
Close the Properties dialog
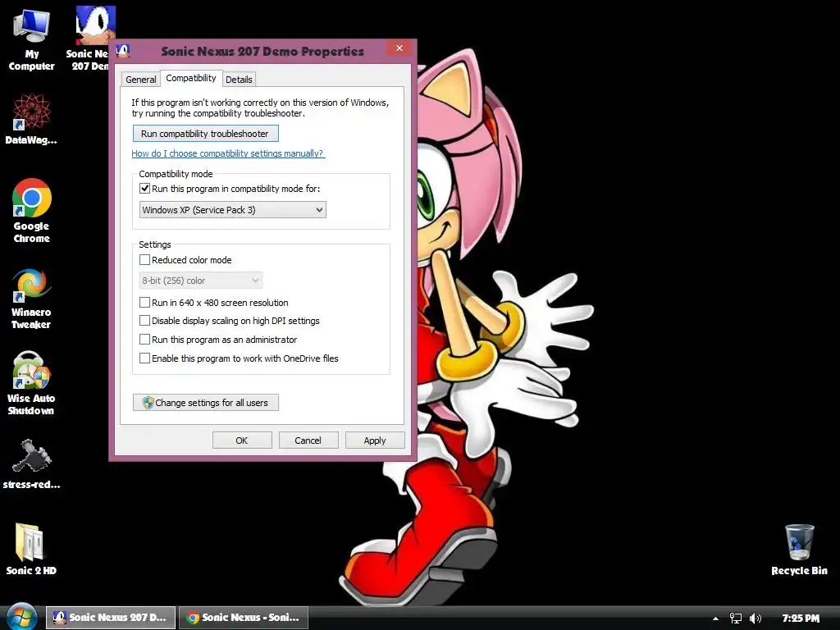(x=399, y=48)
